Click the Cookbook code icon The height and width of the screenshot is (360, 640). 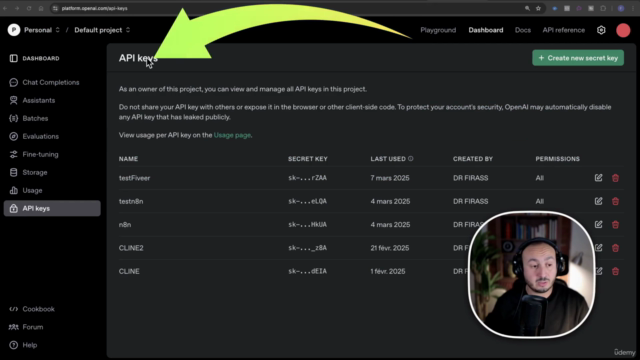(13, 309)
